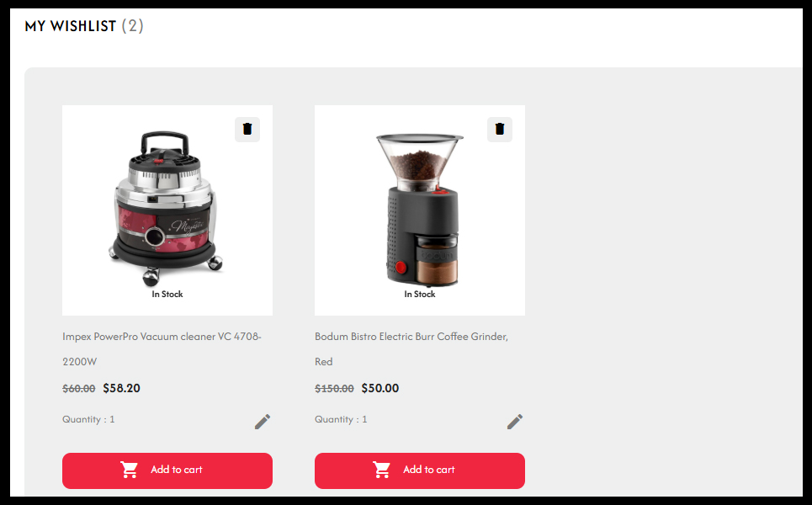Click the $58.20 sale price
The height and width of the screenshot is (505, 812).
[122, 389]
